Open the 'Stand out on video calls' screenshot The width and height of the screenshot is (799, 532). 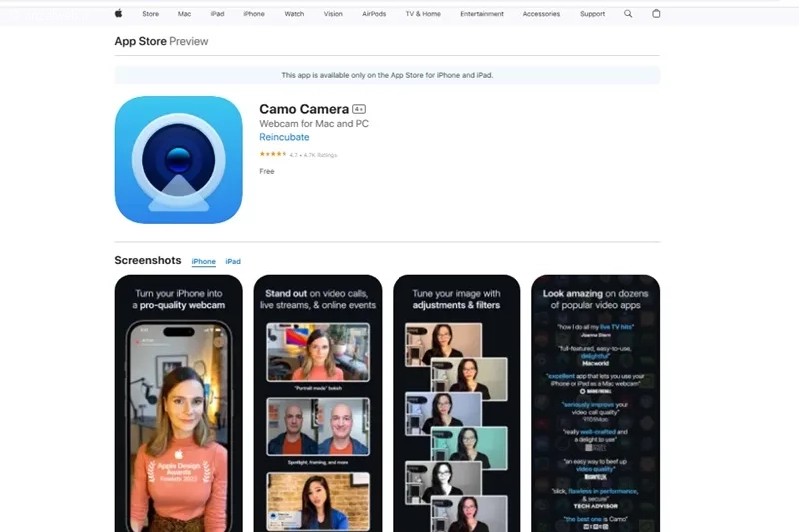[x=318, y=403]
